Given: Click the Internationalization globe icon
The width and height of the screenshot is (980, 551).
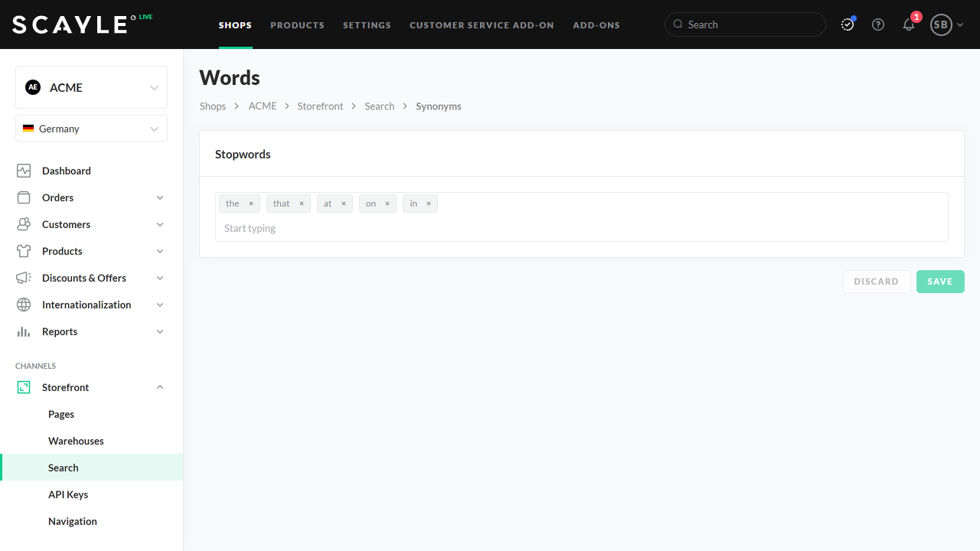Looking at the screenshot, I should (24, 305).
